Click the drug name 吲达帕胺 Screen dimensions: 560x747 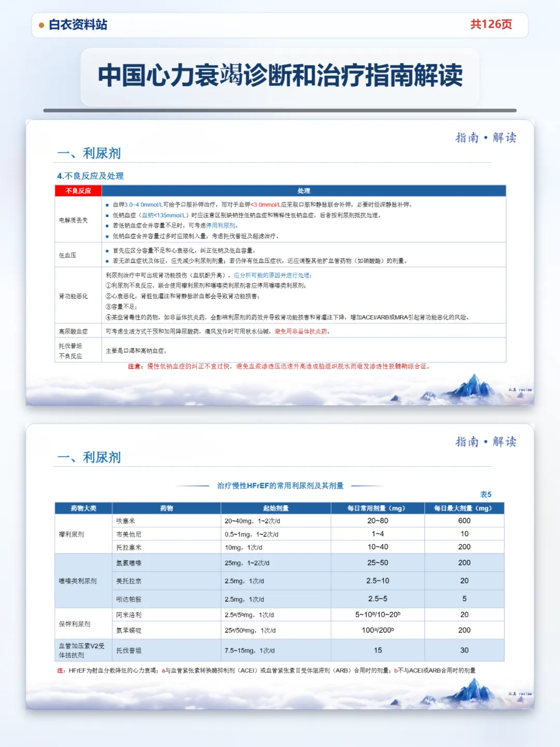coord(129,599)
